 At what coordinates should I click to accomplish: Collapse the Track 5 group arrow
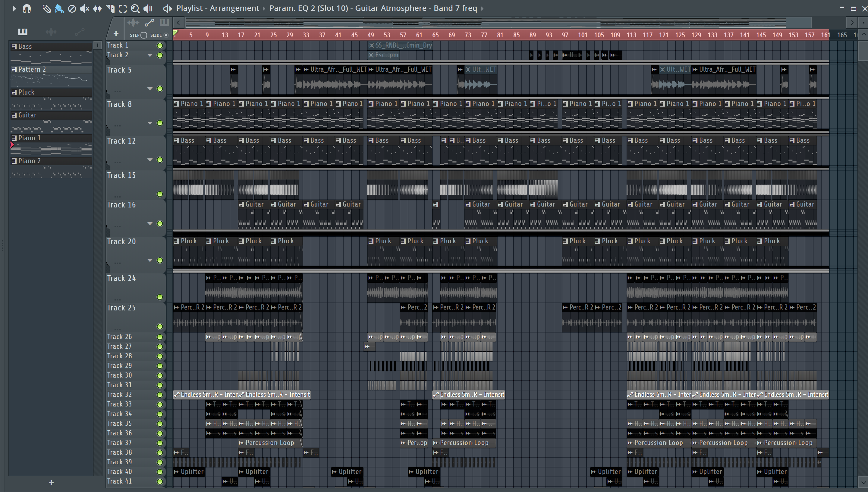click(150, 89)
